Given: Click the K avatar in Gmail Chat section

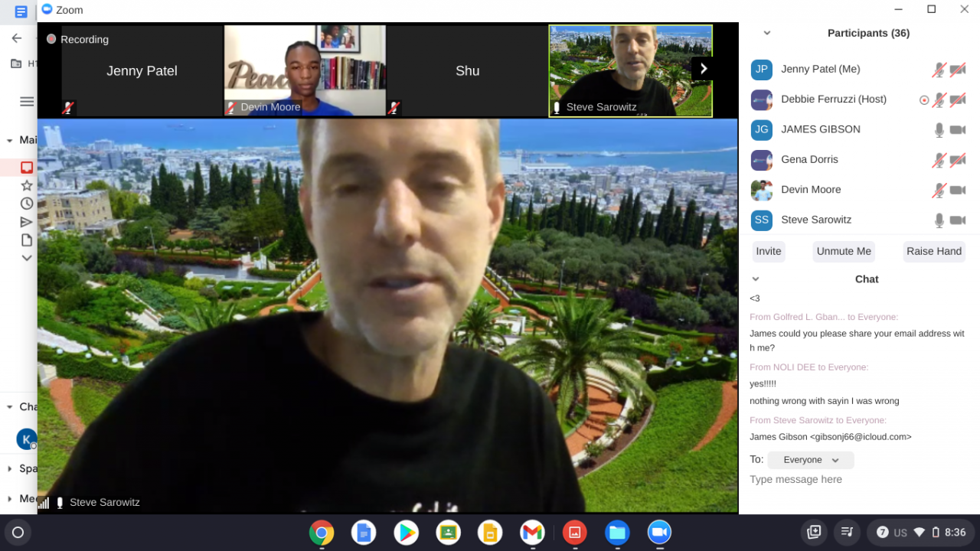Looking at the screenshot, I should point(27,439).
